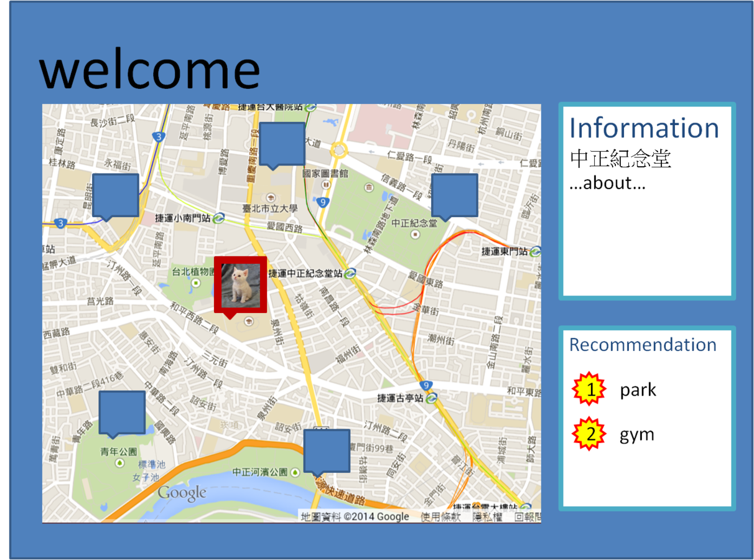Click the Recommendation heading

tap(643, 345)
